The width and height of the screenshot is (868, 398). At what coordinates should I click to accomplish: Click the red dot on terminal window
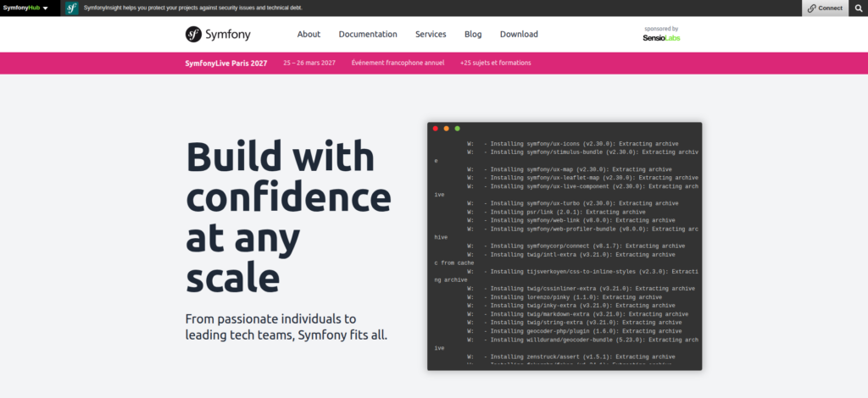point(435,128)
